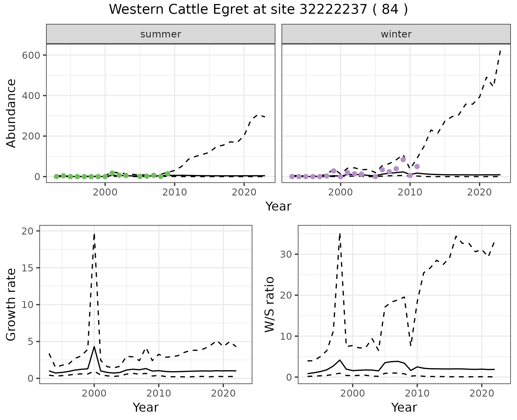Click the 'winter' facet header strip
This screenshot has height=420, width=517.
coord(396,34)
